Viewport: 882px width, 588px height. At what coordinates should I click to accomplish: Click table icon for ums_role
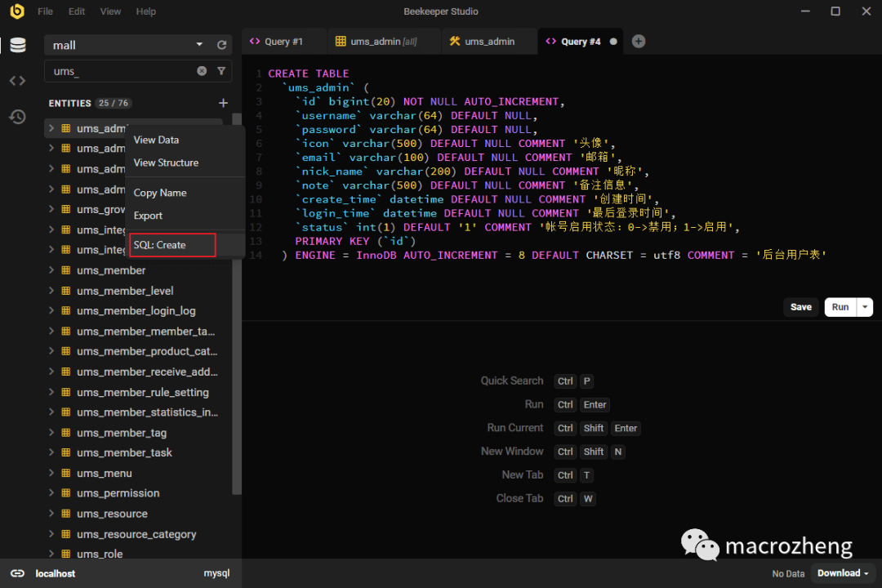click(x=66, y=554)
